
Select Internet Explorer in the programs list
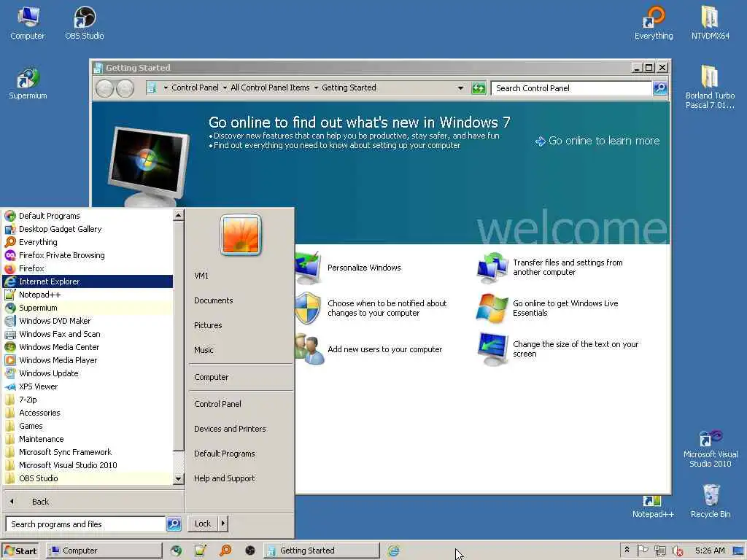coord(88,281)
